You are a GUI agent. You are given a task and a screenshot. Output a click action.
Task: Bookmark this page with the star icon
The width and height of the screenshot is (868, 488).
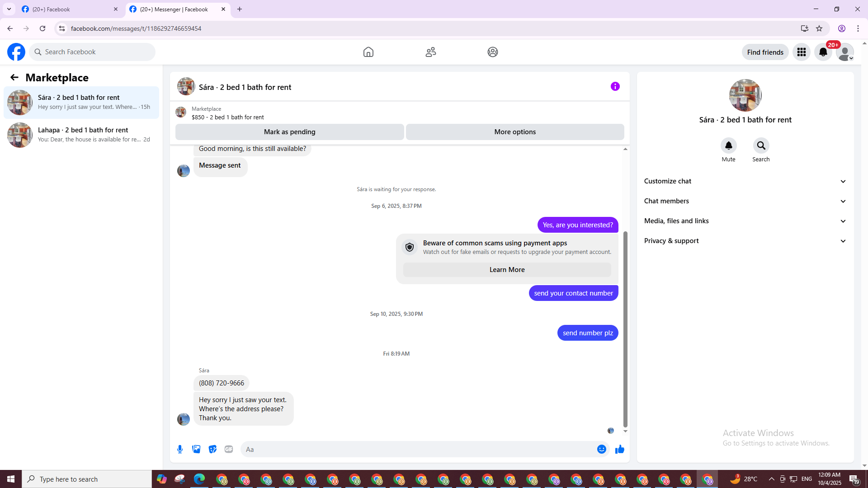tap(819, 28)
